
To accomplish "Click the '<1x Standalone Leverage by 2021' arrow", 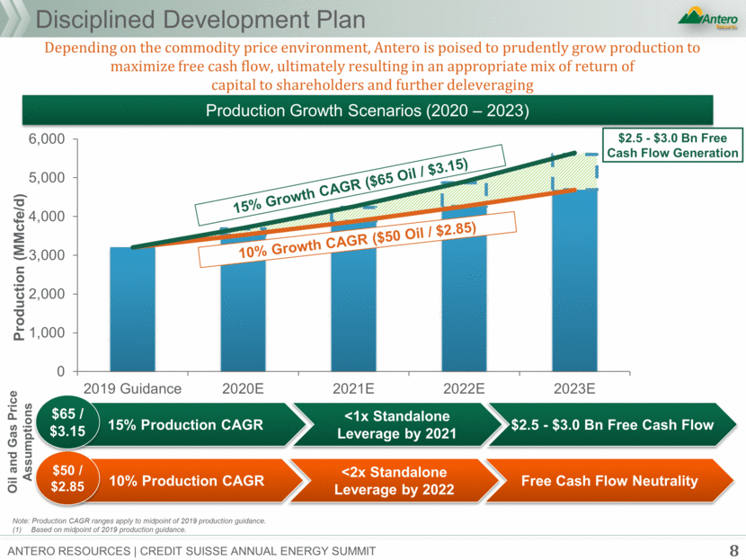I will click(x=397, y=424).
